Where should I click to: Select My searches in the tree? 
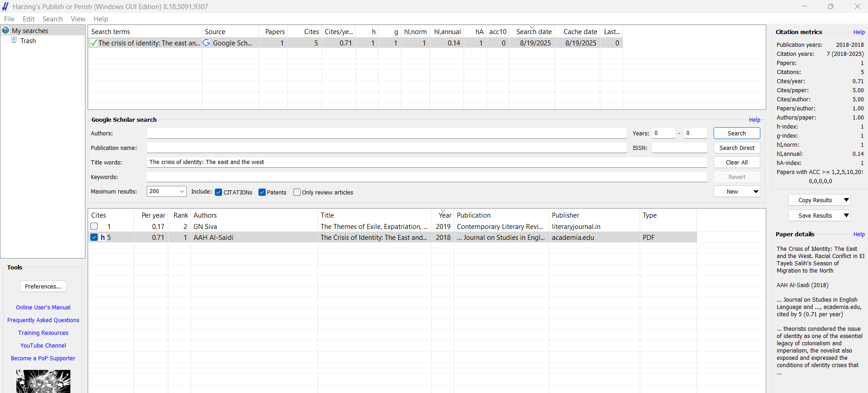30,30
